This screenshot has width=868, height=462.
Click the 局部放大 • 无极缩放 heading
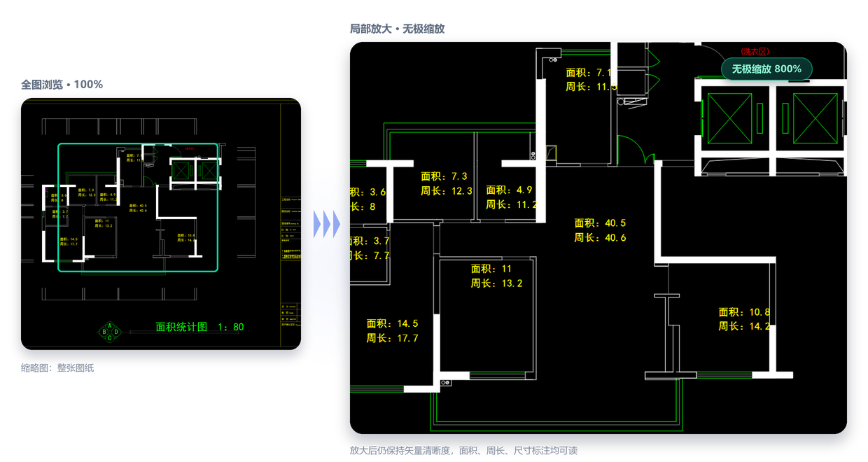[x=397, y=29]
